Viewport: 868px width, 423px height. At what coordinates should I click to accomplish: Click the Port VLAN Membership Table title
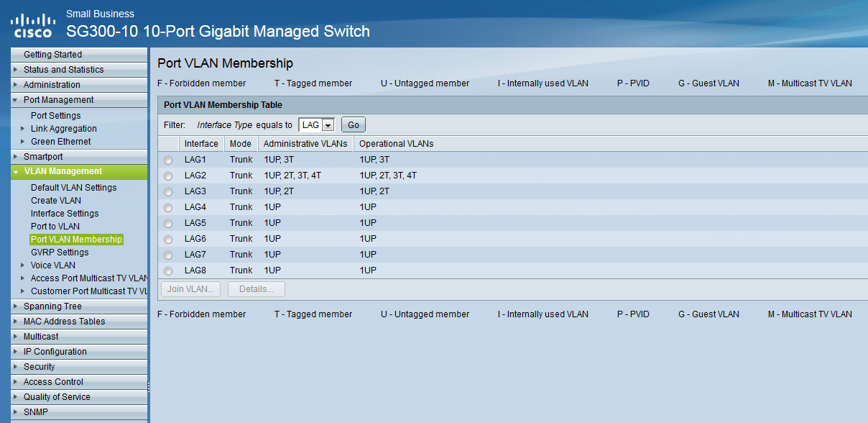[223, 105]
